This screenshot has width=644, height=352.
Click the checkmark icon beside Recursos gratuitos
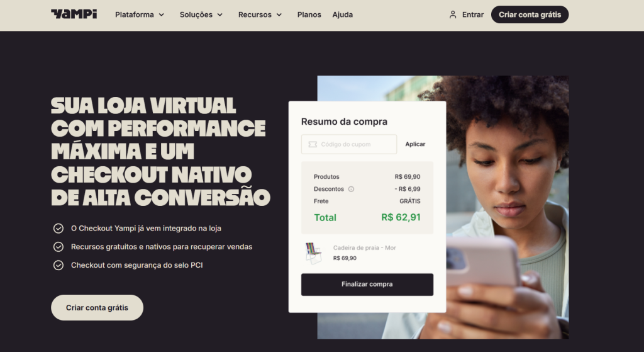pos(58,247)
